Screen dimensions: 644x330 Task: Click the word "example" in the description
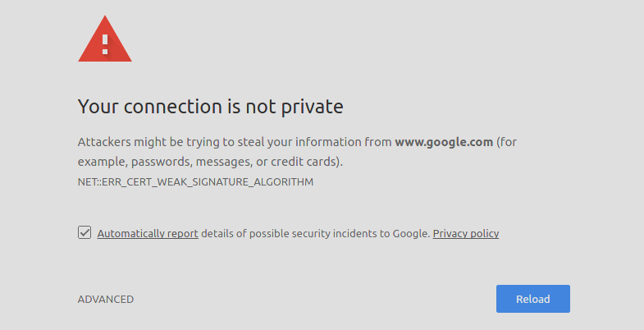pyautogui.click(x=98, y=161)
